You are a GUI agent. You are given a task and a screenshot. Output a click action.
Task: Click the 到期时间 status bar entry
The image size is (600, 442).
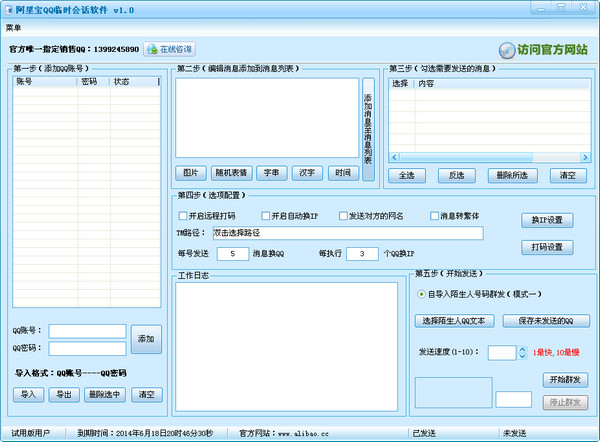(145, 433)
